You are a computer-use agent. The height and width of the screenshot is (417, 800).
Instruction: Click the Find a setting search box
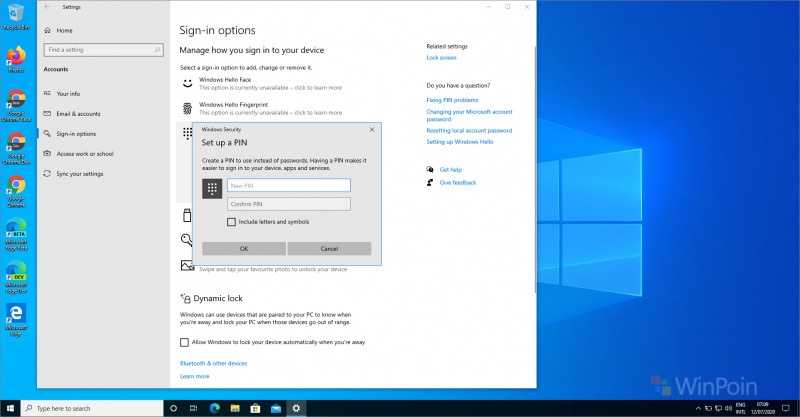tap(104, 50)
